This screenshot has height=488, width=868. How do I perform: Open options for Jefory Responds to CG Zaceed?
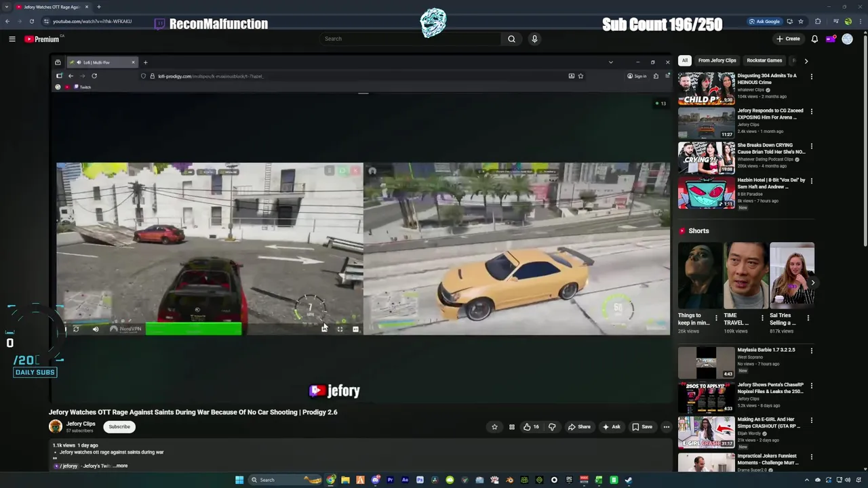(x=811, y=111)
